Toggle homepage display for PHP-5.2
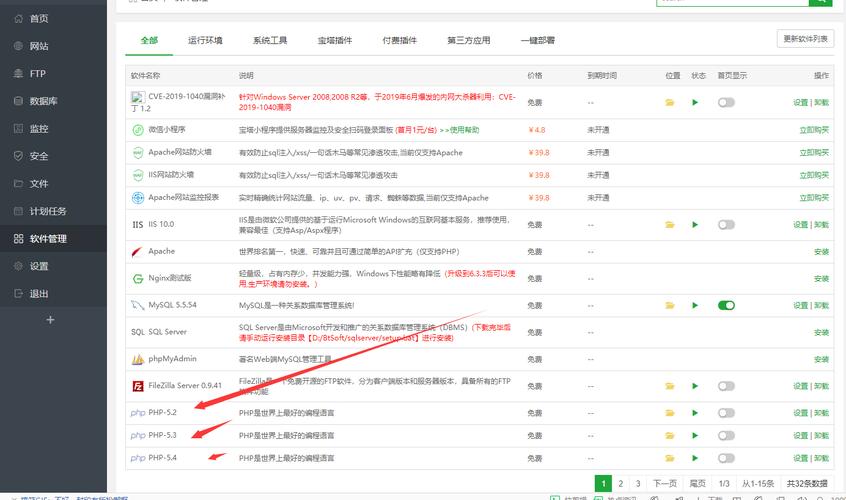The width and height of the screenshot is (846, 500). pyautogui.click(x=726, y=413)
